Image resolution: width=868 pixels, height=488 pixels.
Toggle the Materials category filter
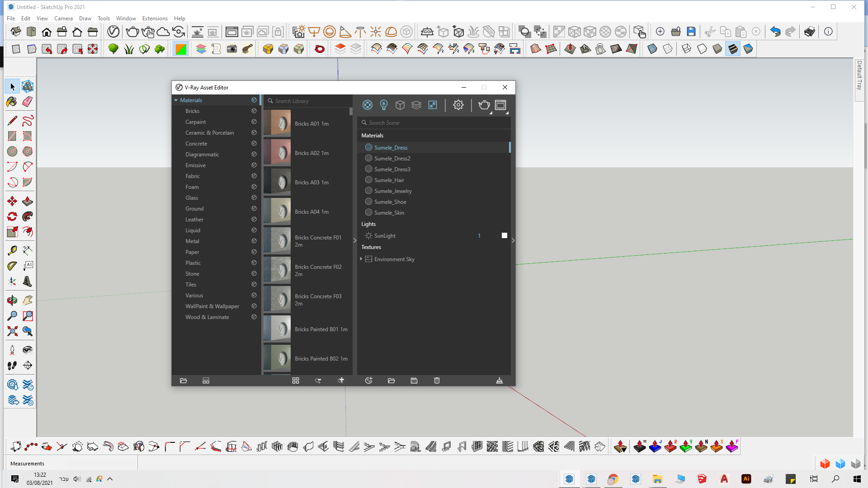pyautogui.click(x=367, y=105)
